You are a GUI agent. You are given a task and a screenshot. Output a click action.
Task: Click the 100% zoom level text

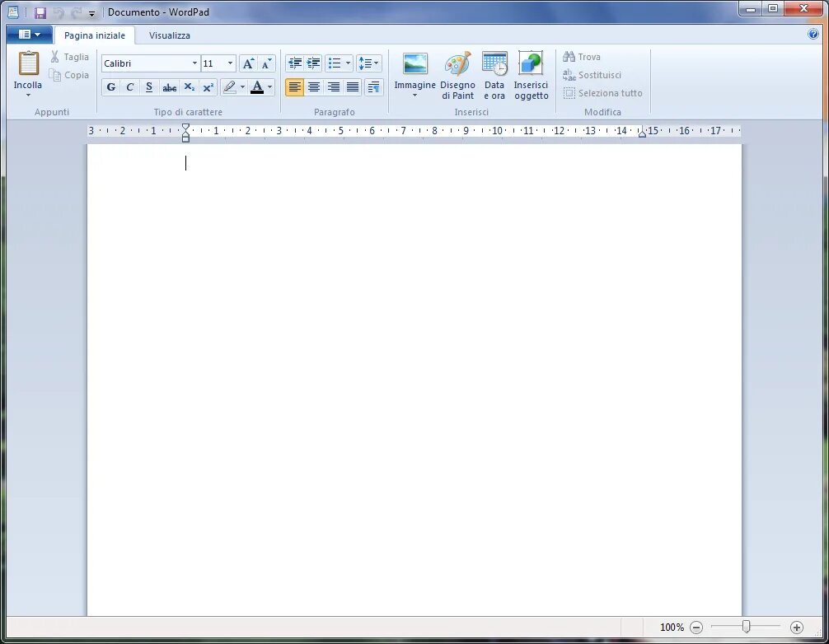[x=672, y=628]
